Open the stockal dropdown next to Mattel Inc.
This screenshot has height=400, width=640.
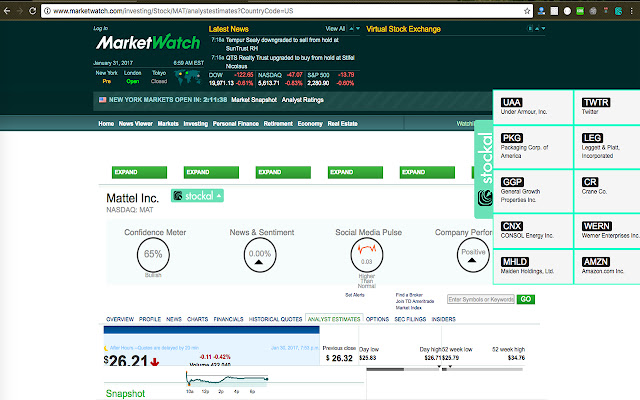(x=197, y=196)
